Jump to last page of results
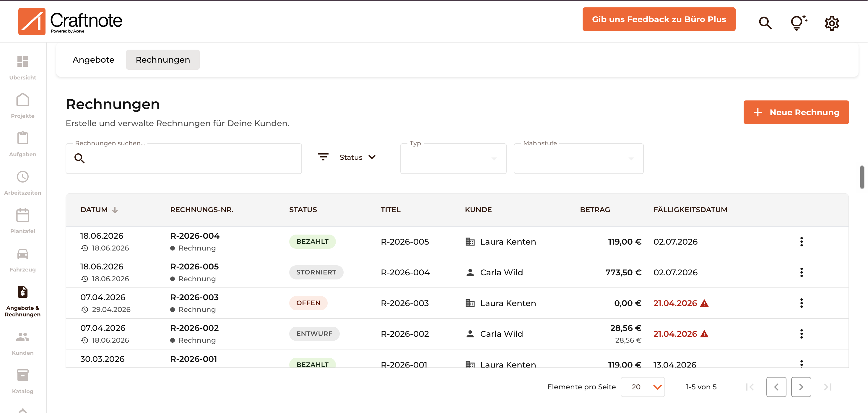Image resolution: width=868 pixels, height=413 pixels. click(x=828, y=387)
